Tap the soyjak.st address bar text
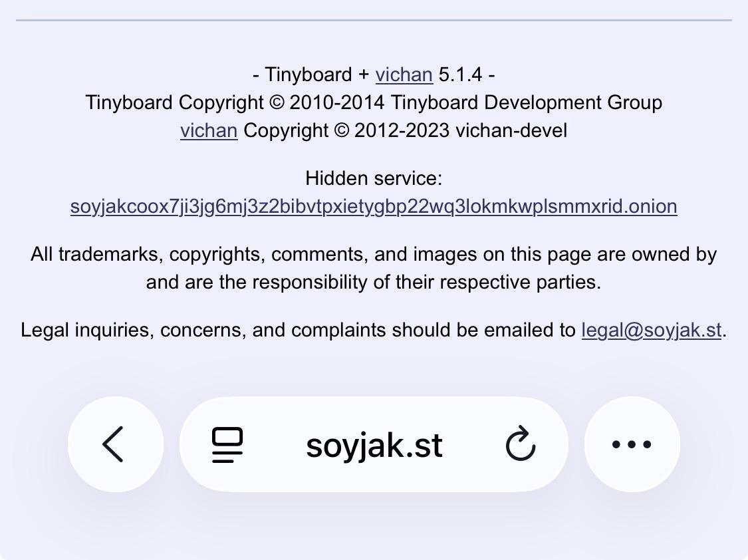Viewport: 748px width, 560px height. pyautogui.click(x=374, y=445)
